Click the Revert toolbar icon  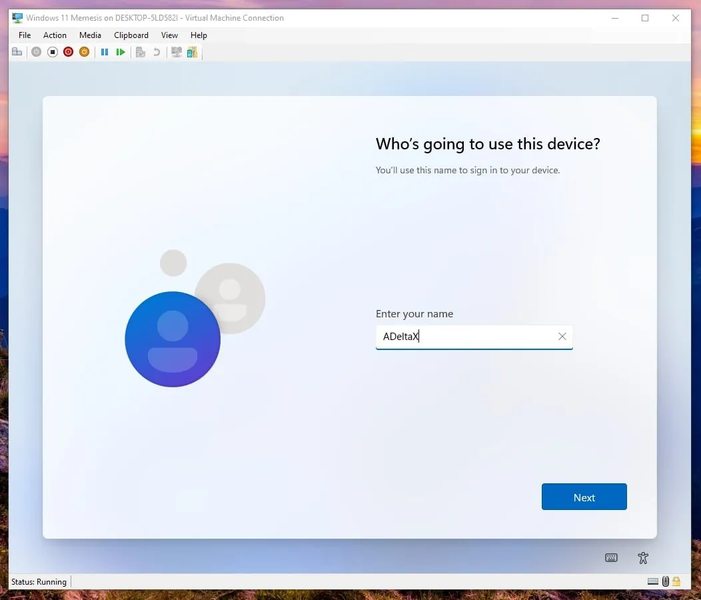coord(156,52)
